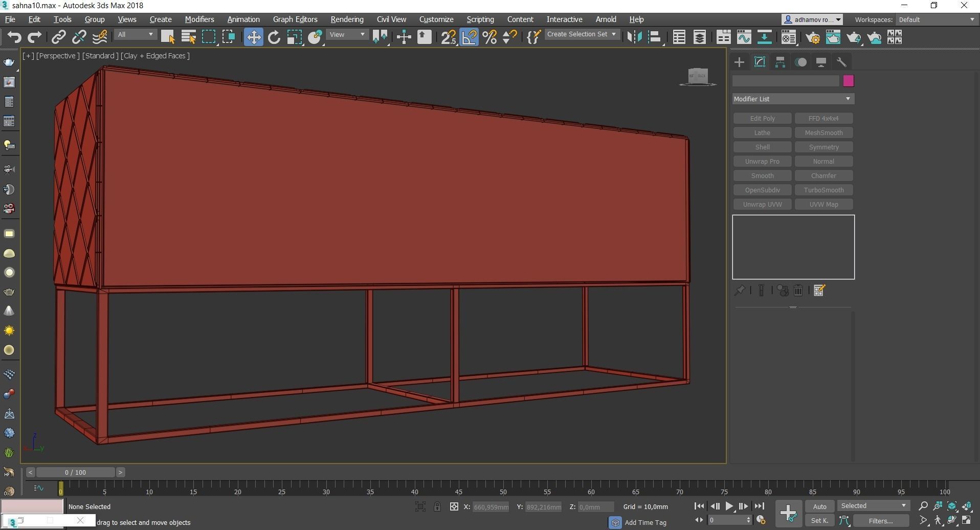Screen dimensions: 980x530
Task: Activate Select and Uniform Scale tool
Action: (295, 37)
